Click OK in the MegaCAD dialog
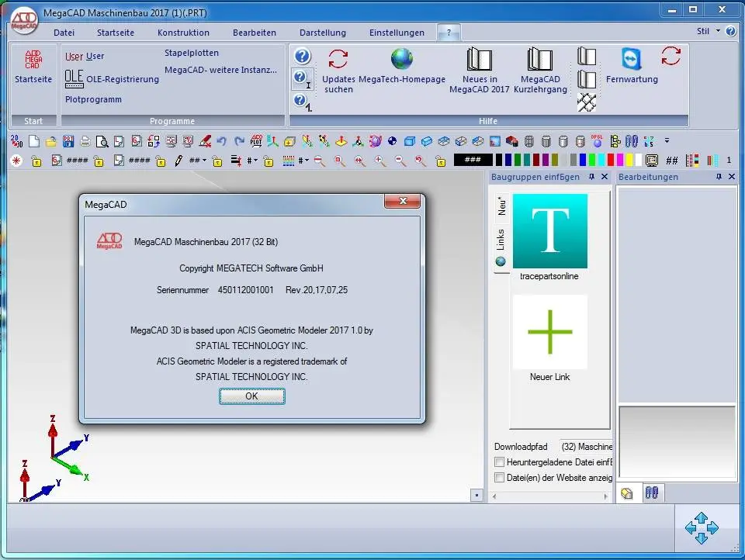Image resolution: width=745 pixels, height=560 pixels. click(251, 396)
